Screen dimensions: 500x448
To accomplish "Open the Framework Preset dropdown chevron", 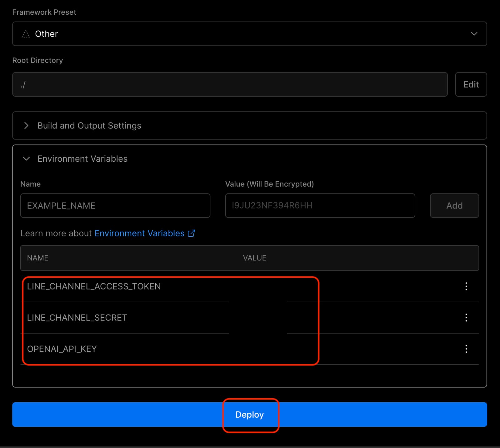I will click(474, 34).
